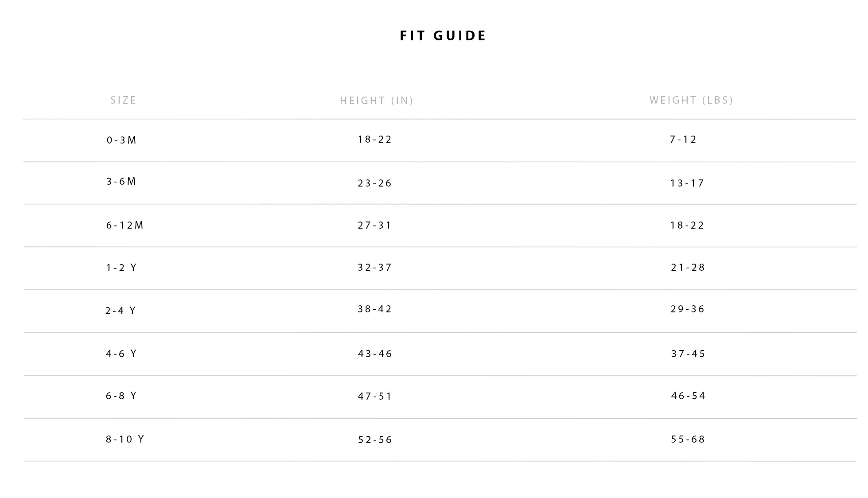This screenshot has width=868, height=498.
Task: Select the 32-37 height value
Action: click(375, 267)
